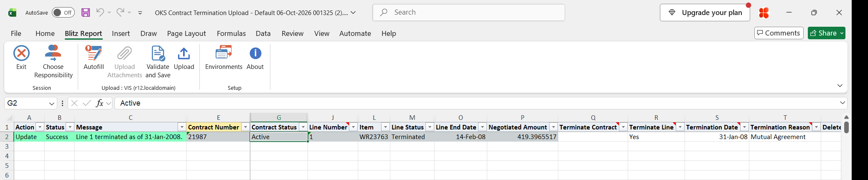This screenshot has width=868, height=180.
Task: Open Name Box dropdown arrow
Action: click(51, 104)
